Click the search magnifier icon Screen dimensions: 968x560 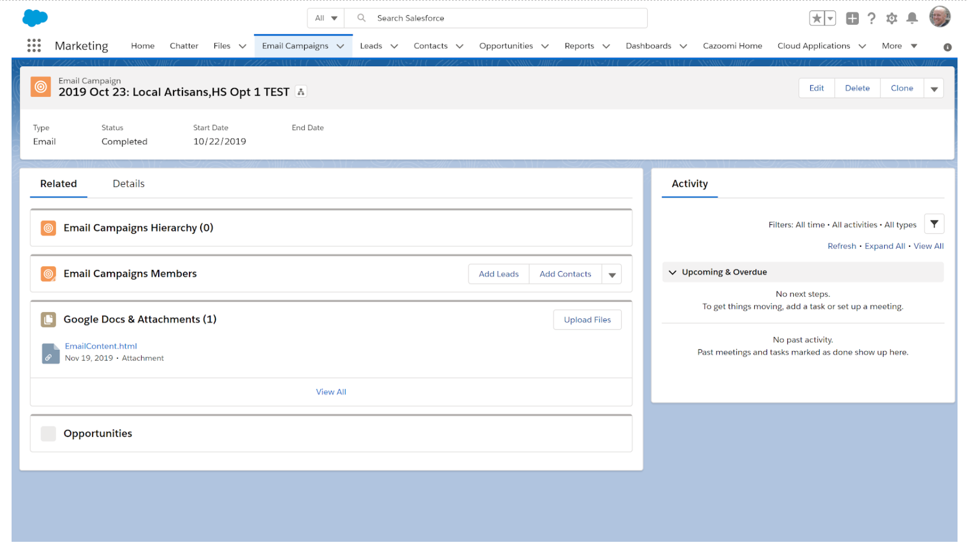(362, 18)
